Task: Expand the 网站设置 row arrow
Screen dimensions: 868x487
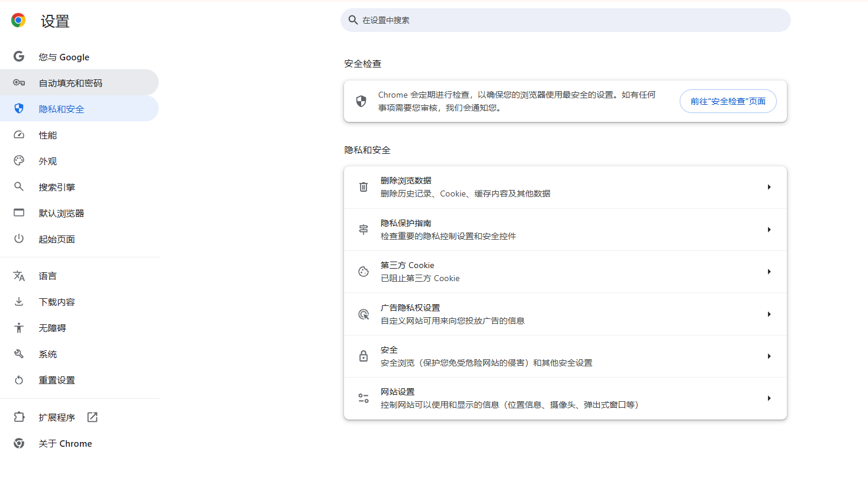Action: [x=769, y=398]
